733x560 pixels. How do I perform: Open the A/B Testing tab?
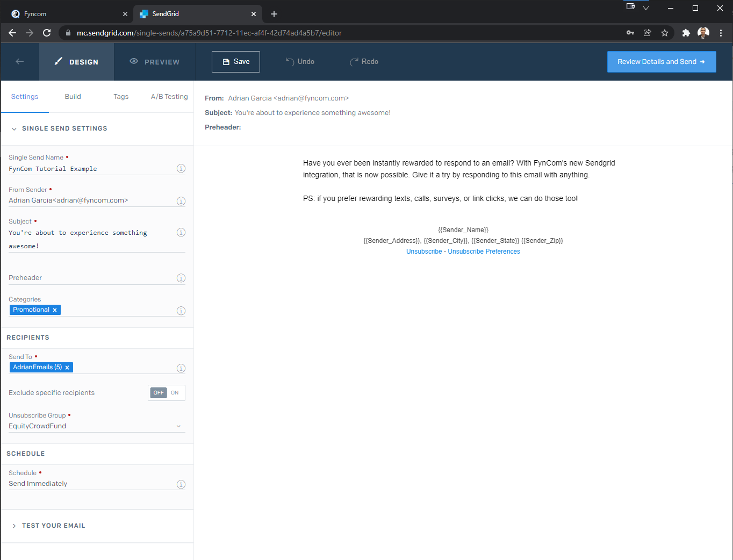tap(169, 97)
